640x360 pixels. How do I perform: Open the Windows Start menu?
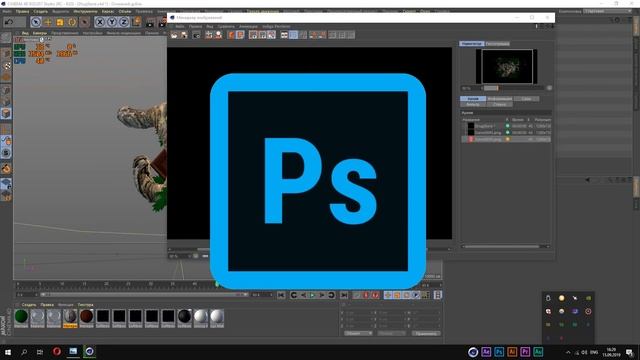coord(8,352)
